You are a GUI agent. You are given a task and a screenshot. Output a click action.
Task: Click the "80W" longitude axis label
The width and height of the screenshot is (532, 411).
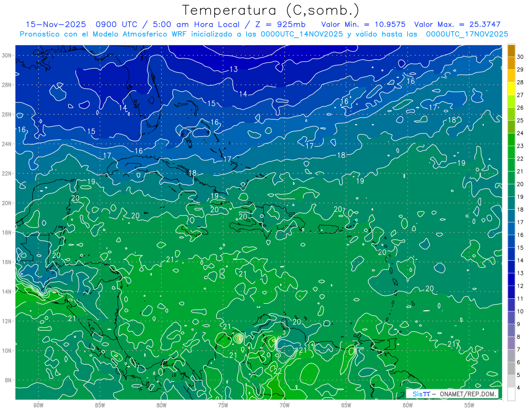pyautogui.click(x=161, y=405)
